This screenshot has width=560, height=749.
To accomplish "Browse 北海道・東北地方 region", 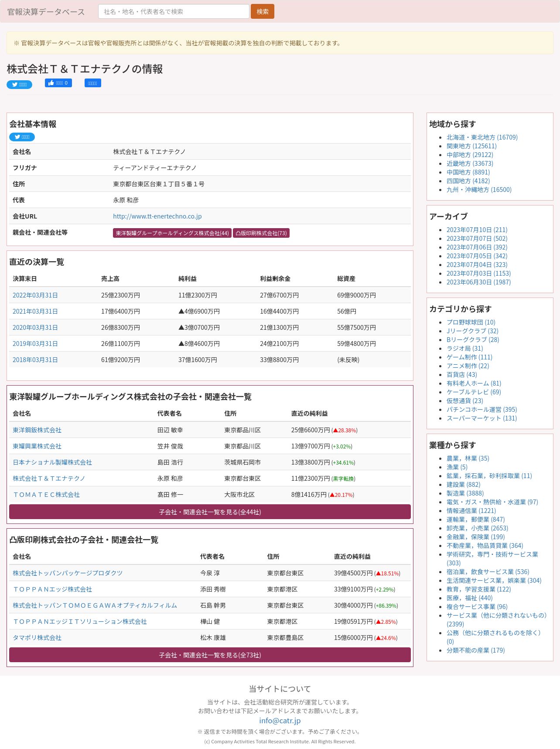I will coord(482,137).
